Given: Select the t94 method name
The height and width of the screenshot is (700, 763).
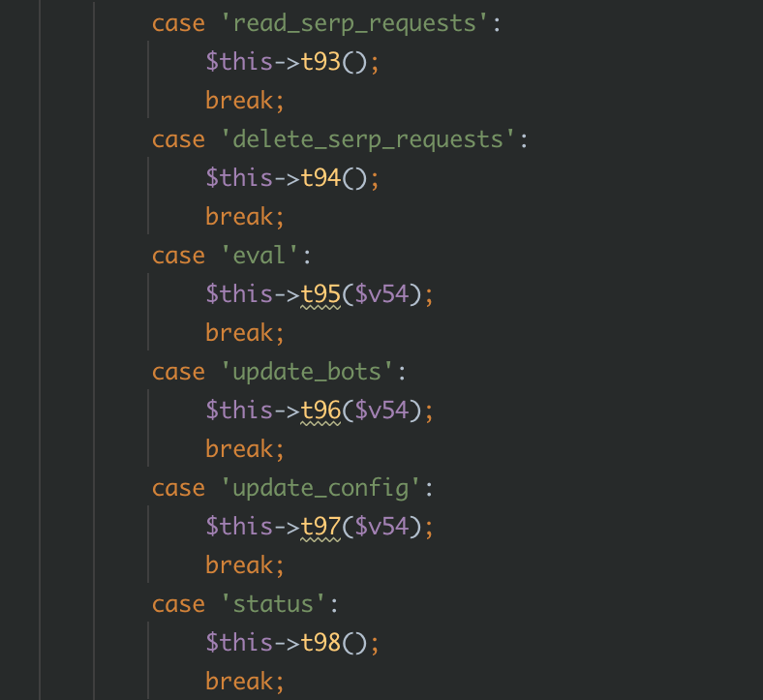Looking at the screenshot, I should pos(320,178).
